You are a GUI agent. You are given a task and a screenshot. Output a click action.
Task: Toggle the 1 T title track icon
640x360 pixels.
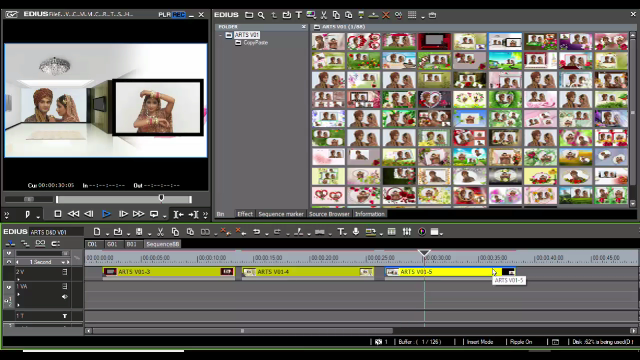[64, 316]
